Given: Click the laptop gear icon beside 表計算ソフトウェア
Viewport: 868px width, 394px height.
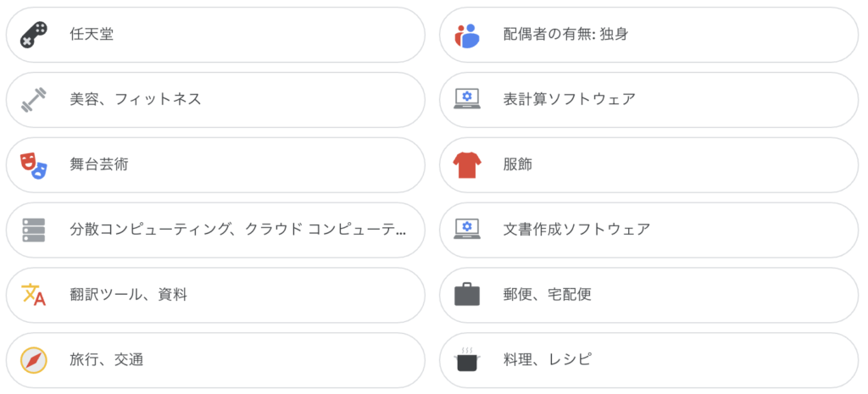Looking at the screenshot, I should (x=467, y=100).
